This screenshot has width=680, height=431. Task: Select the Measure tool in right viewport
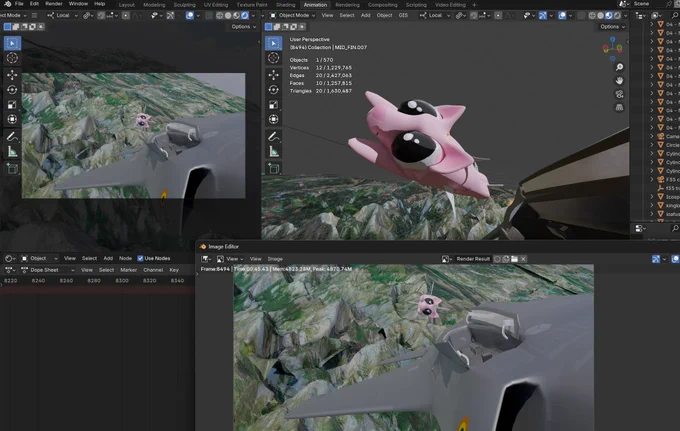[273, 151]
